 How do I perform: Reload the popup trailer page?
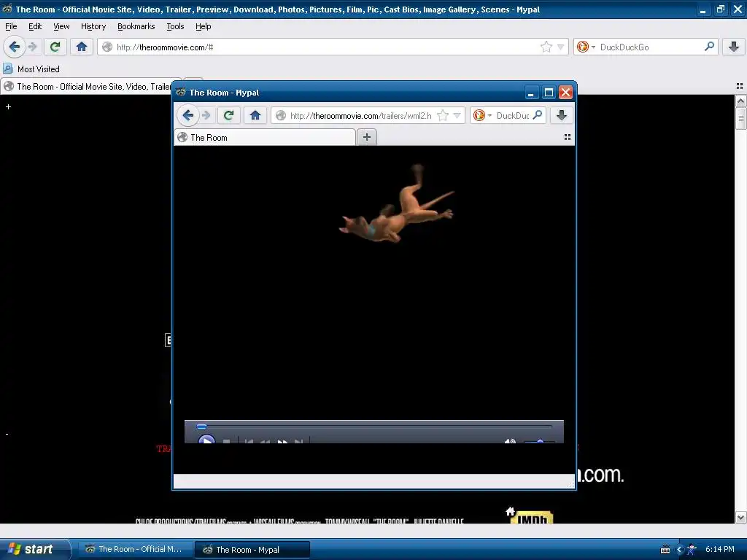tap(228, 115)
